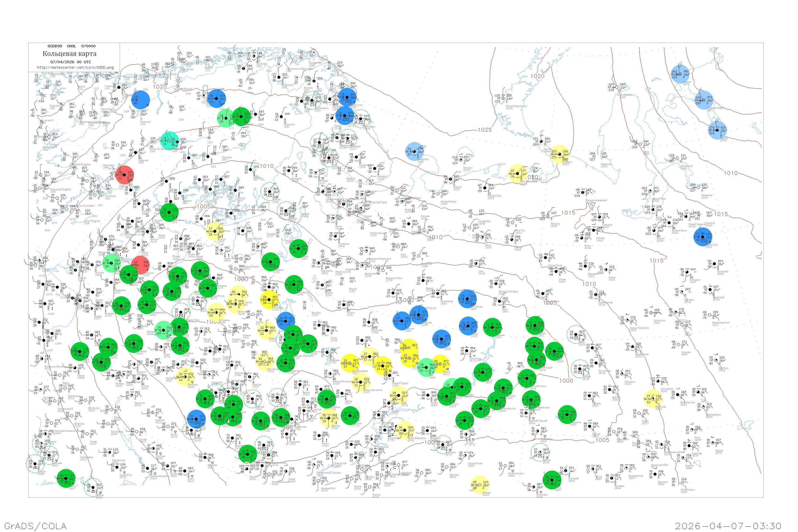Click the GrADS/COLA label
The image size is (798, 532).
point(35,526)
